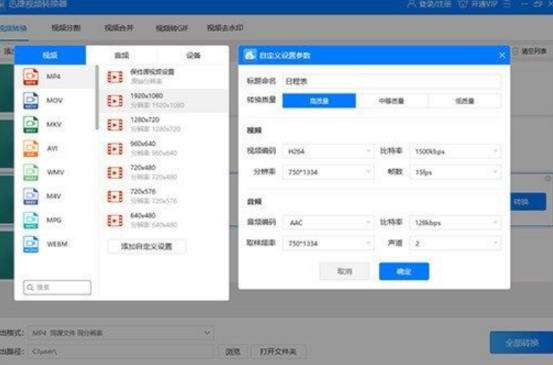
Task: Open video codec H264 dropdown
Action: (328, 151)
